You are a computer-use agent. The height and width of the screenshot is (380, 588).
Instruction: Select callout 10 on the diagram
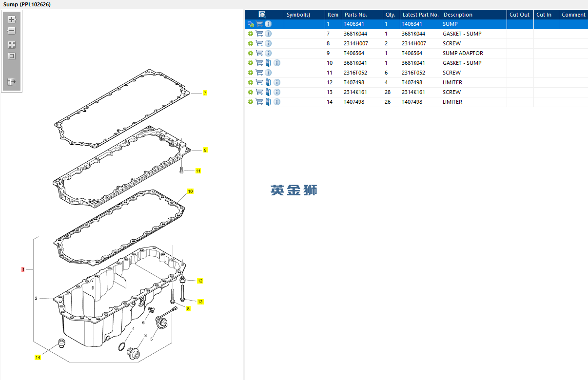click(x=190, y=191)
